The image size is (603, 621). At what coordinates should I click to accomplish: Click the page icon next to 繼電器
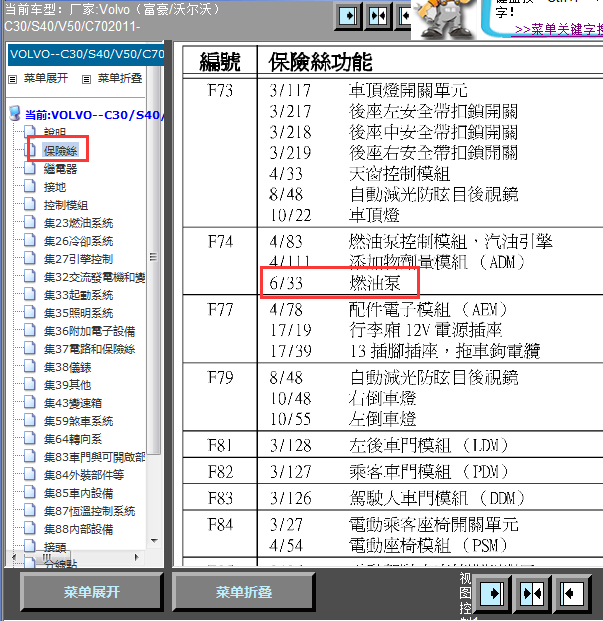tap(30, 168)
